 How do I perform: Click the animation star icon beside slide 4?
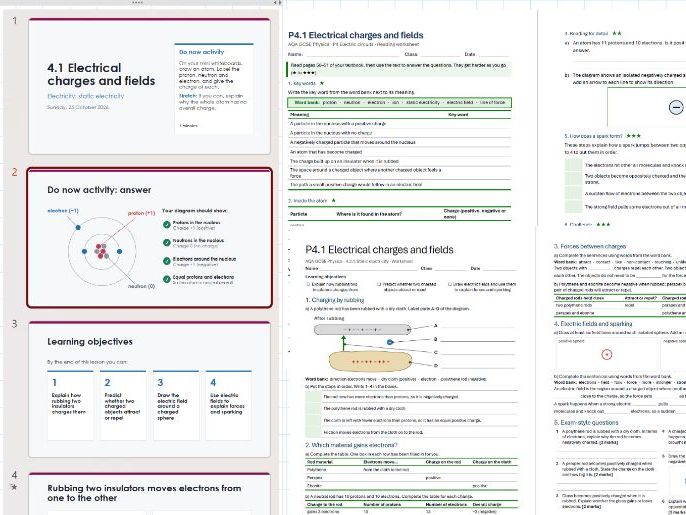pyautogui.click(x=14, y=487)
